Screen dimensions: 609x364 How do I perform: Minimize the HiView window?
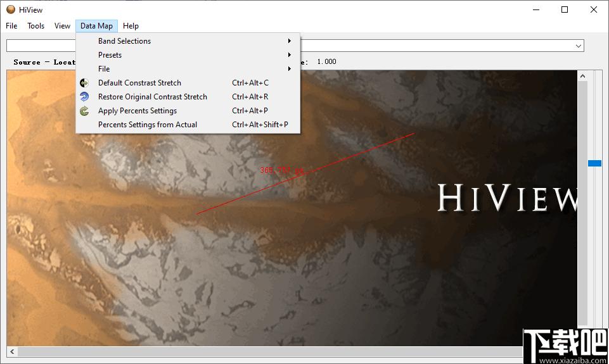pyautogui.click(x=536, y=9)
